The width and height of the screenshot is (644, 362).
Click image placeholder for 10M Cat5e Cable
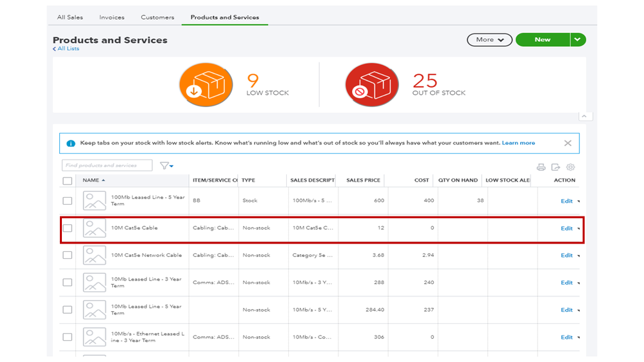point(95,228)
